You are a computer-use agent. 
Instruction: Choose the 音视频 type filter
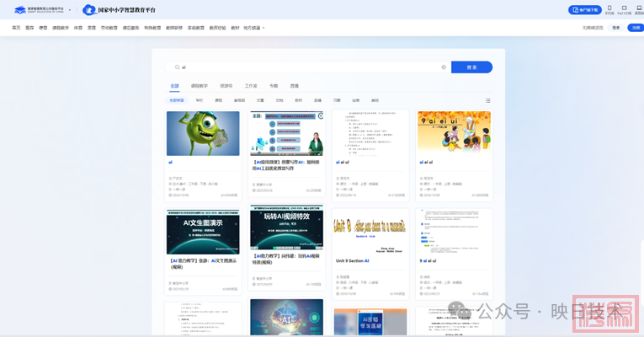239,100
